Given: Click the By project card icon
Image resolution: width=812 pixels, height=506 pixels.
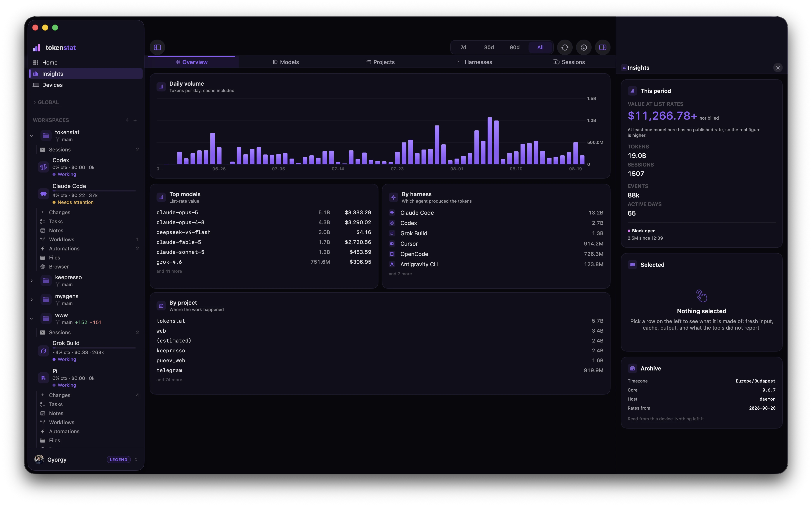Looking at the screenshot, I should click(161, 305).
